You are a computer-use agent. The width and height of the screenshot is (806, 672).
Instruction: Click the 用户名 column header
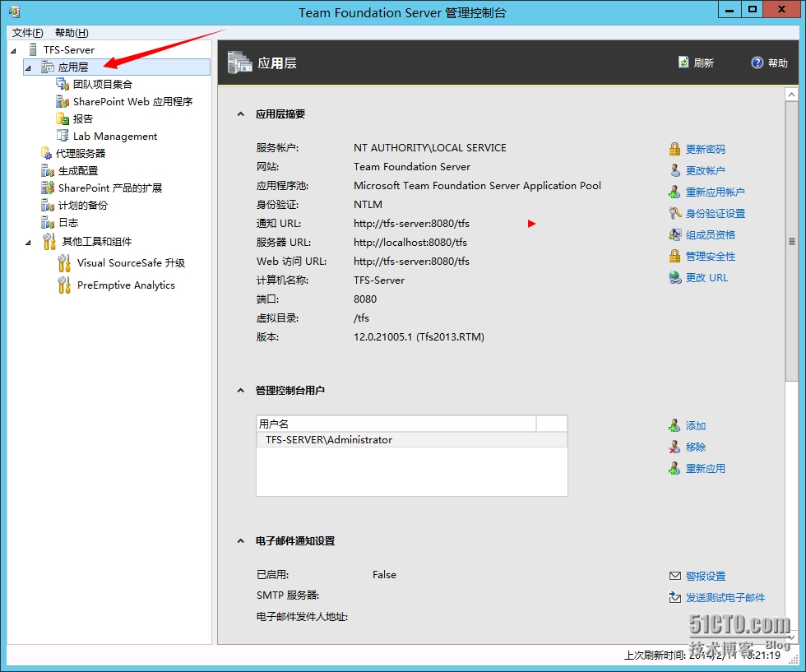396,424
